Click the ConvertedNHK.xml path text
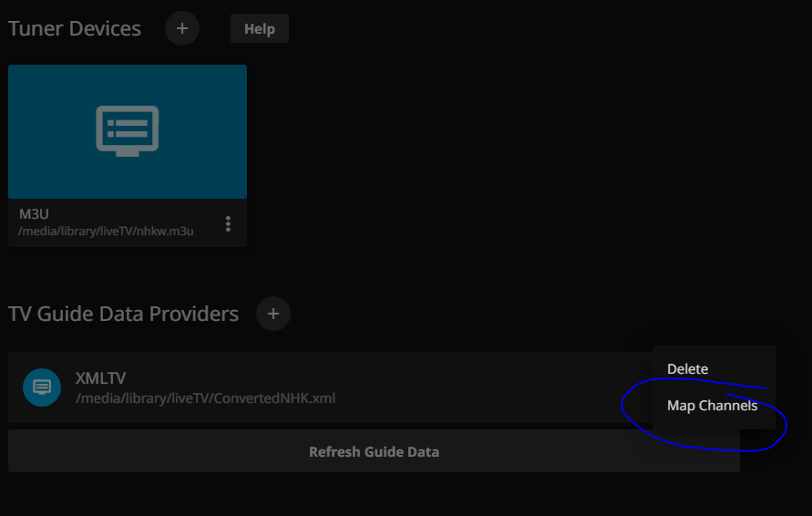The width and height of the screenshot is (812, 516). coord(205,397)
